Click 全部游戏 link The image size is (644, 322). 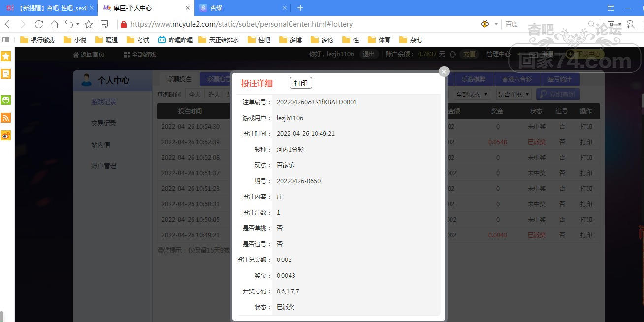click(x=140, y=54)
